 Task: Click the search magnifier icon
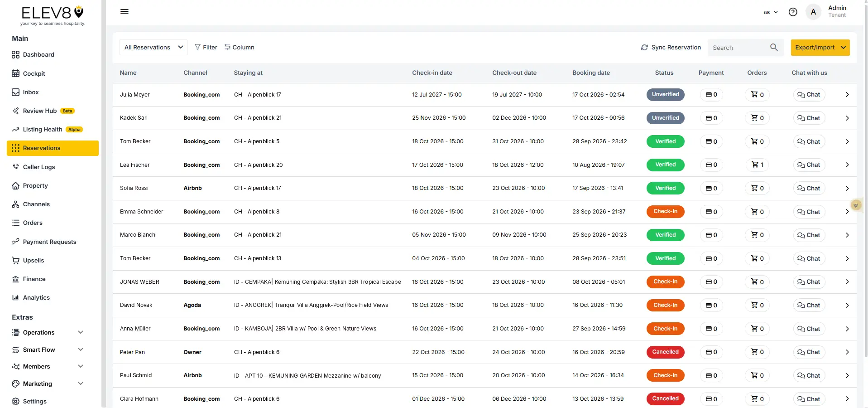point(774,47)
